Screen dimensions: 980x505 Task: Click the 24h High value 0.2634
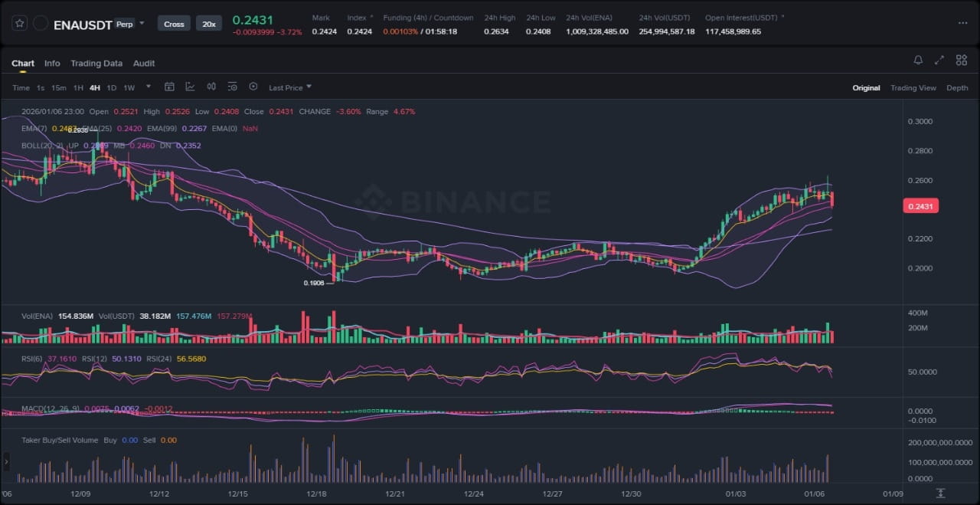pyautogui.click(x=496, y=31)
